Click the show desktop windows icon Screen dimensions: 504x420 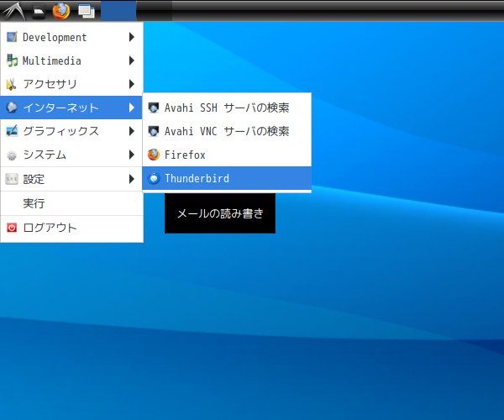[x=87, y=12]
